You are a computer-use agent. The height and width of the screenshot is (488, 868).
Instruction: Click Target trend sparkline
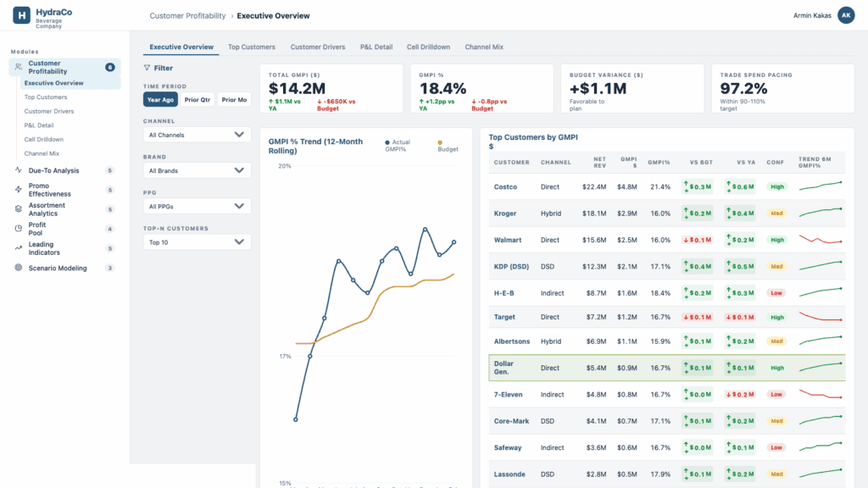[821, 317]
